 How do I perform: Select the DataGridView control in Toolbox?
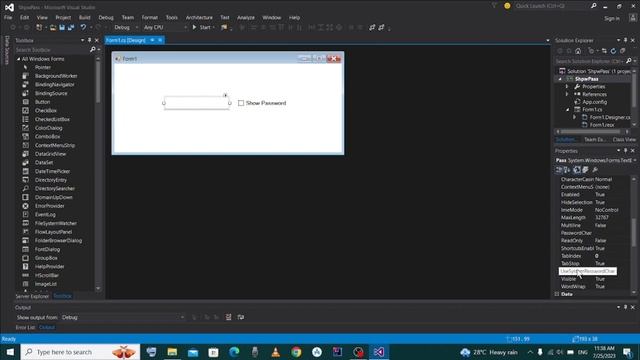click(50, 154)
